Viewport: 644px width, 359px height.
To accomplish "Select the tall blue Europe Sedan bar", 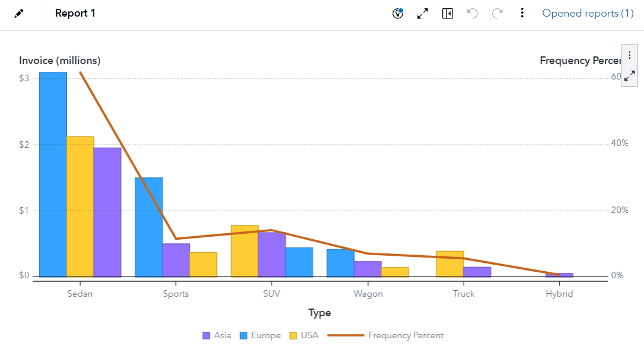I will click(53, 174).
